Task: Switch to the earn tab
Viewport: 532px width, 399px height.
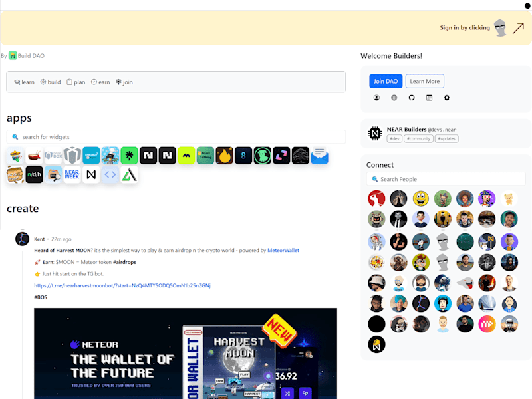Action: point(100,82)
